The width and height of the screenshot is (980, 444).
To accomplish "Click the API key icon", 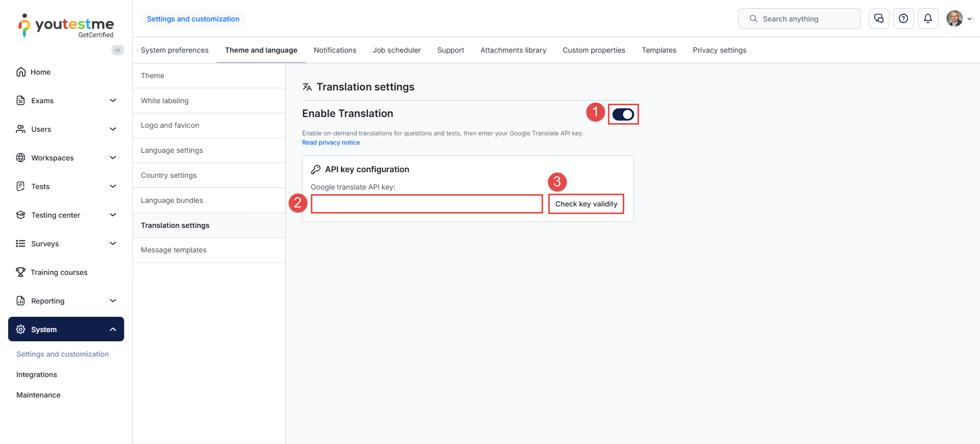I will (316, 170).
